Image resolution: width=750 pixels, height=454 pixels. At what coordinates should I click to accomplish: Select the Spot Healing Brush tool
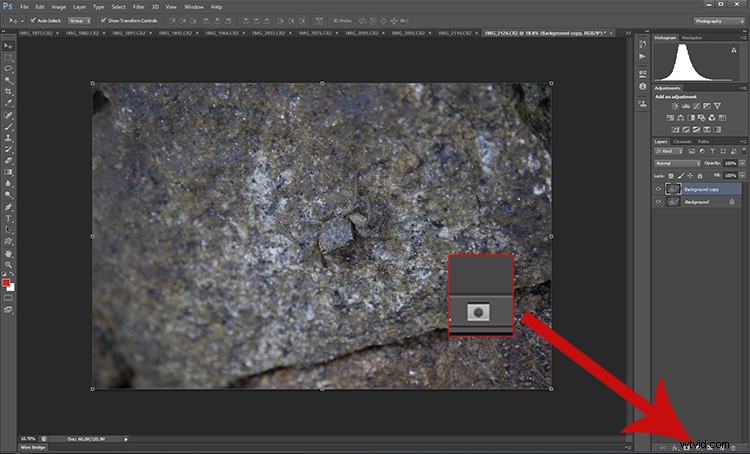tap(8, 115)
